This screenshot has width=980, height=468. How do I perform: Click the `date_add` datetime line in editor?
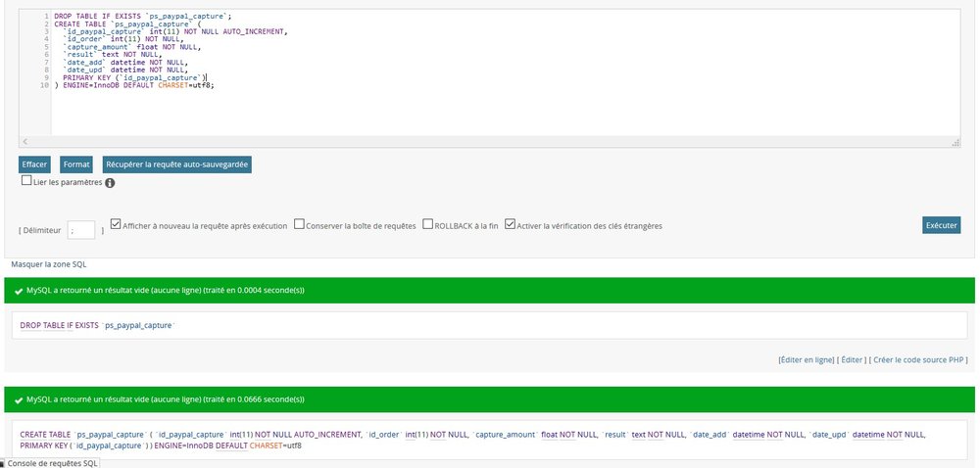pyautogui.click(x=125, y=63)
